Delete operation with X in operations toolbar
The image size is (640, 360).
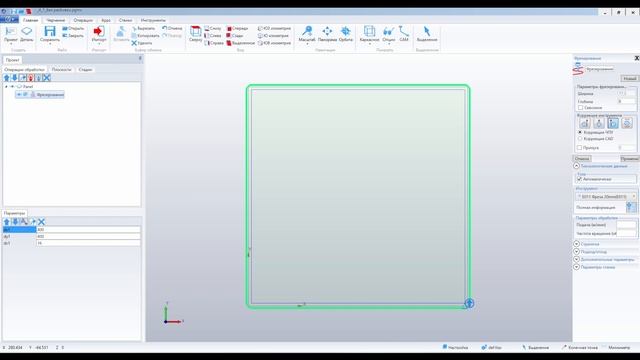click(x=47, y=78)
